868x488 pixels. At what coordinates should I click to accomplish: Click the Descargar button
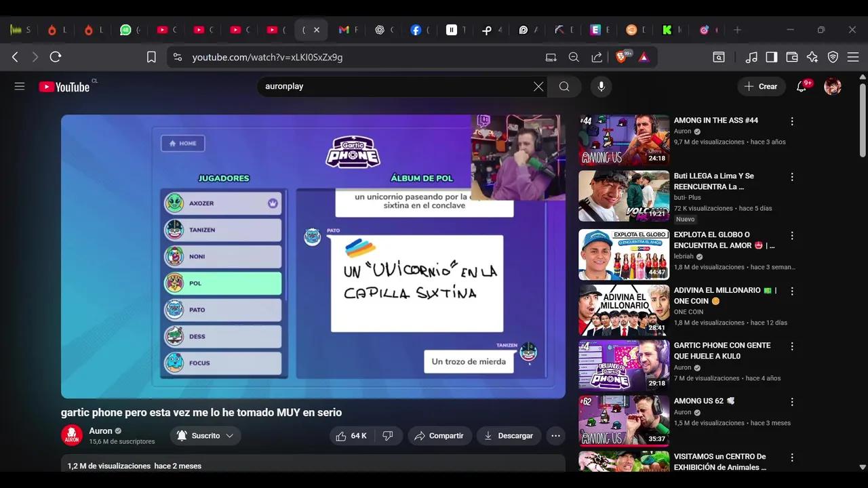[509, 436]
